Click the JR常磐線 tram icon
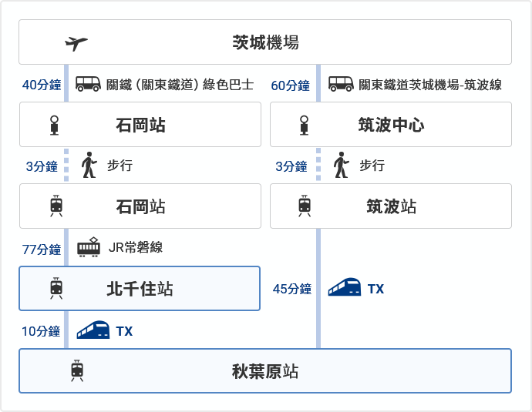This screenshot has width=532, height=412. point(89,247)
